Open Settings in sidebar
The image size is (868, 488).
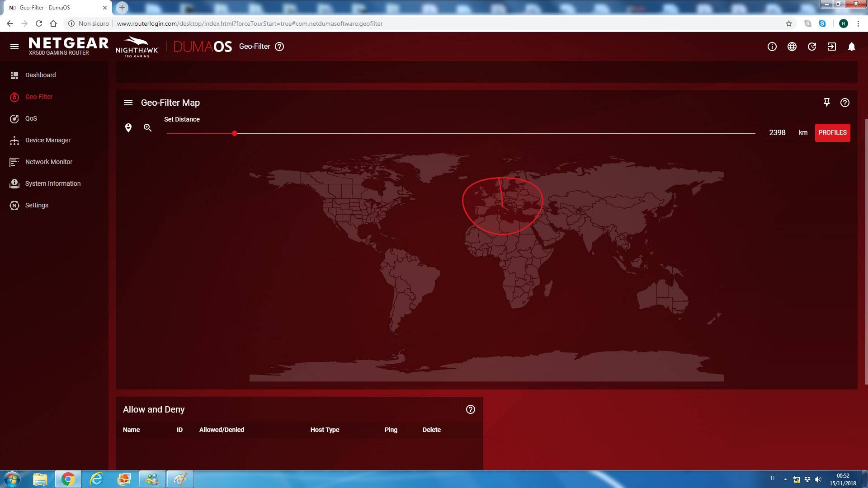pyautogui.click(x=37, y=205)
